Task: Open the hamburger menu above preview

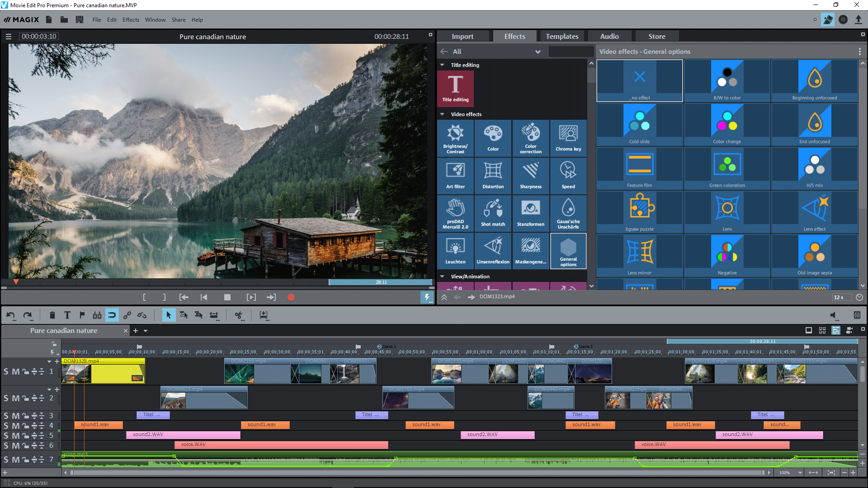Action: click(x=9, y=37)
